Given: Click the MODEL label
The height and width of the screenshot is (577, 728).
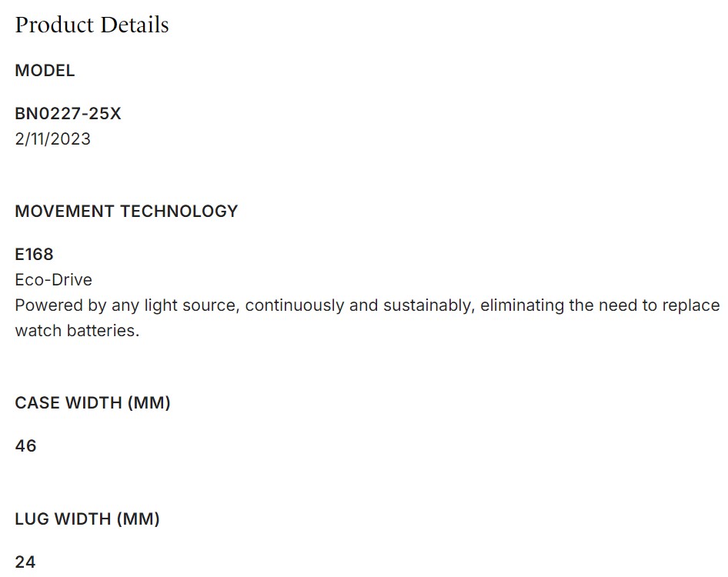Looking at the screenshot, I should tap(45, 71).
